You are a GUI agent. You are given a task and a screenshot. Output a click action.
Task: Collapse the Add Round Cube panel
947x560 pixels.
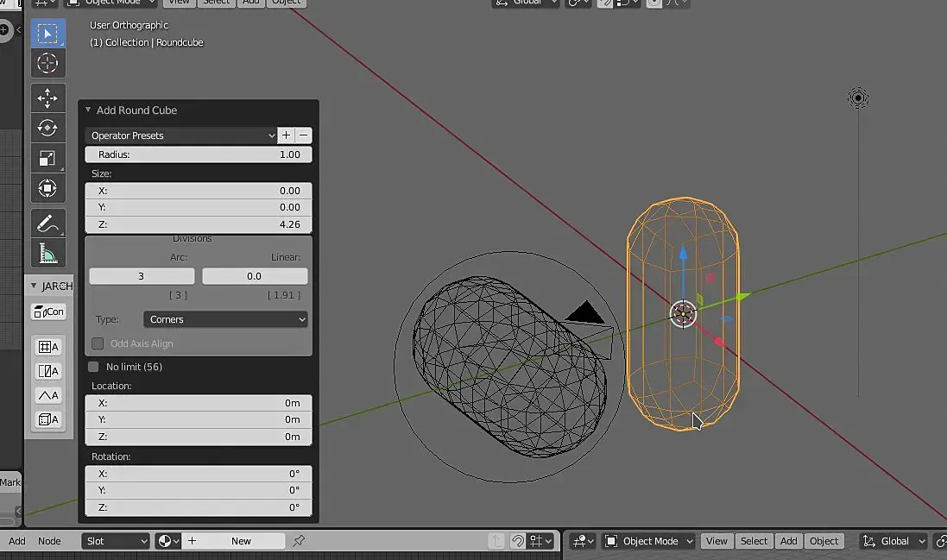[x=88, y=110]
